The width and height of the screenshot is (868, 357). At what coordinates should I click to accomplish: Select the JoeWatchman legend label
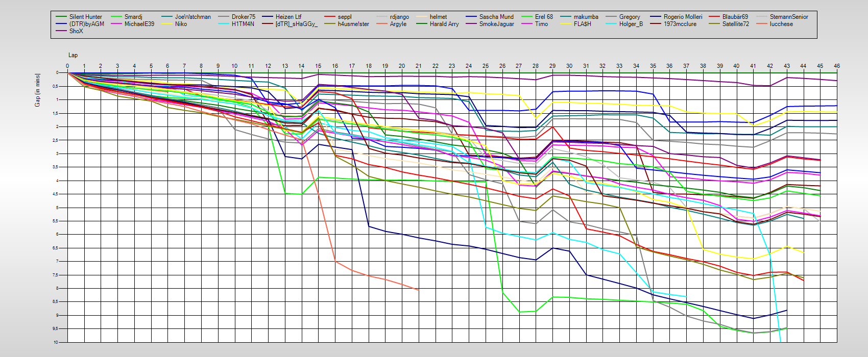(192, 17)
